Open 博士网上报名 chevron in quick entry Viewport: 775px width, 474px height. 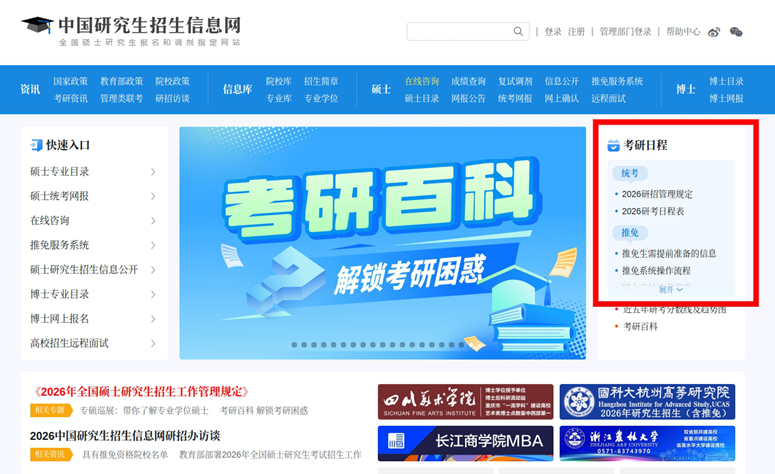click(153, 319)
